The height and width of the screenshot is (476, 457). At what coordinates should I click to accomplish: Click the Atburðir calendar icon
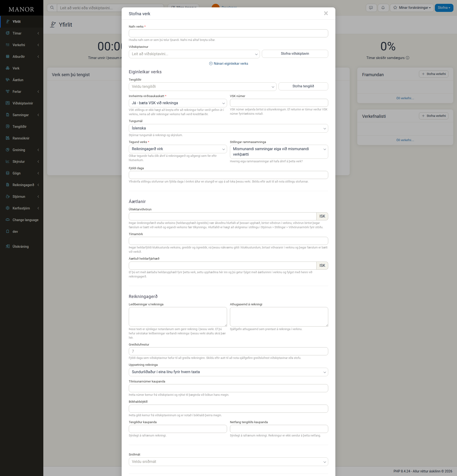point(8,57)
